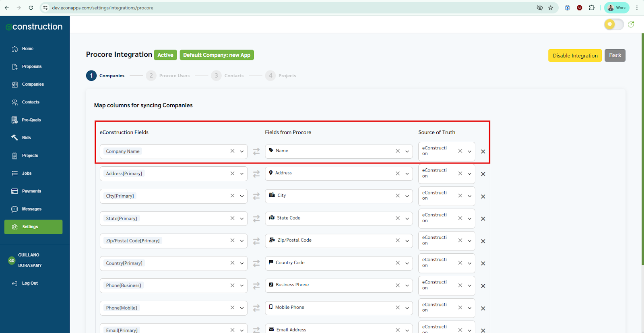This screenshot has width=644, height=333.
Task: Click the browser address bar
Action: tap(282, 8)
